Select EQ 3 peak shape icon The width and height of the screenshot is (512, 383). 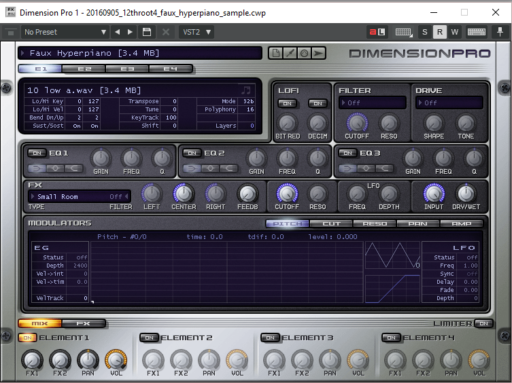pyautogui.click(x=366, y=168)
